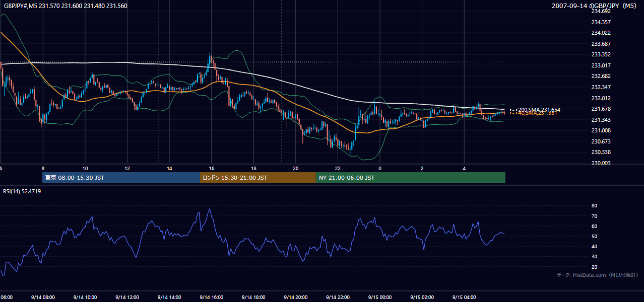Click the 80 level on RSI scale
The width and height of the screenshot is (644, 302).
tap(594, 206)
